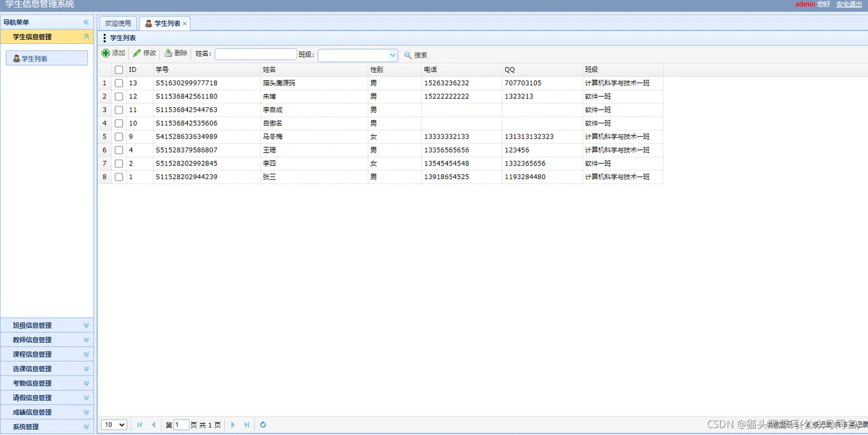Image resolution: width=868 pixels, height=435 pixels.
Task: Click phone number 13545454548
Action: click(447, 164)
